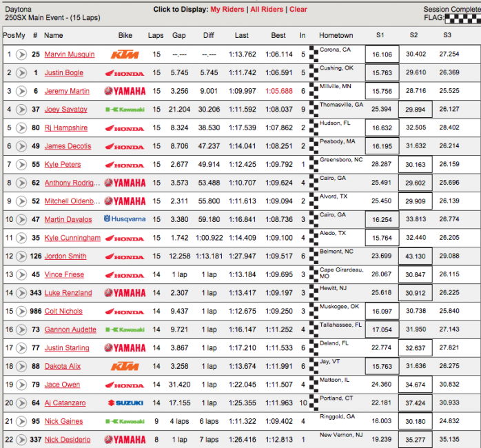Open Nick Desiderio rider link
Viewport: 481px width, 448px height.
[68, 440]
